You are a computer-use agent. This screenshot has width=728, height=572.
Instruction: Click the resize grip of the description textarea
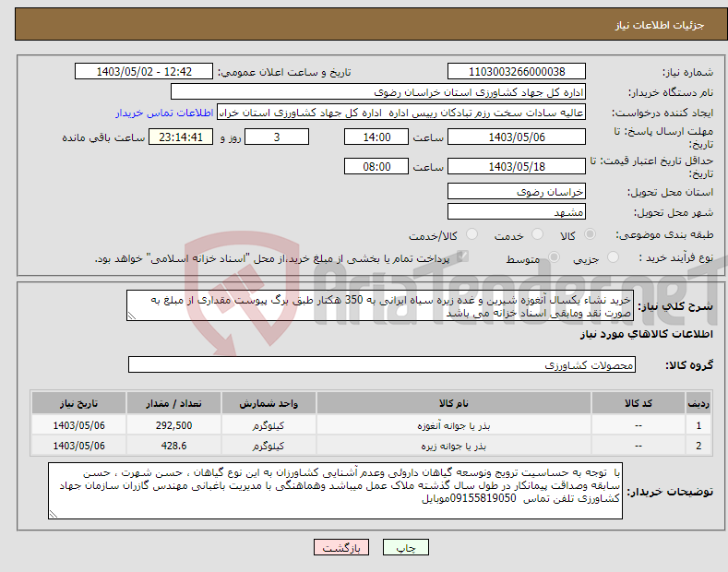tap(132, 316)
